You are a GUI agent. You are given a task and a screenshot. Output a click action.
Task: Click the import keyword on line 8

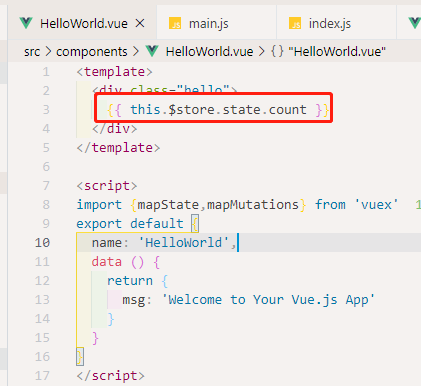point(99,205)
